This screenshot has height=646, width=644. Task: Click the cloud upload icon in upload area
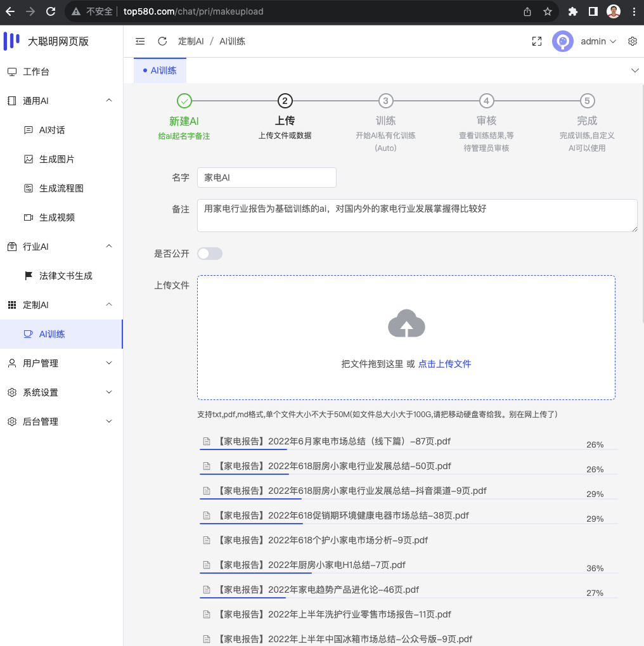pos(406,323)
